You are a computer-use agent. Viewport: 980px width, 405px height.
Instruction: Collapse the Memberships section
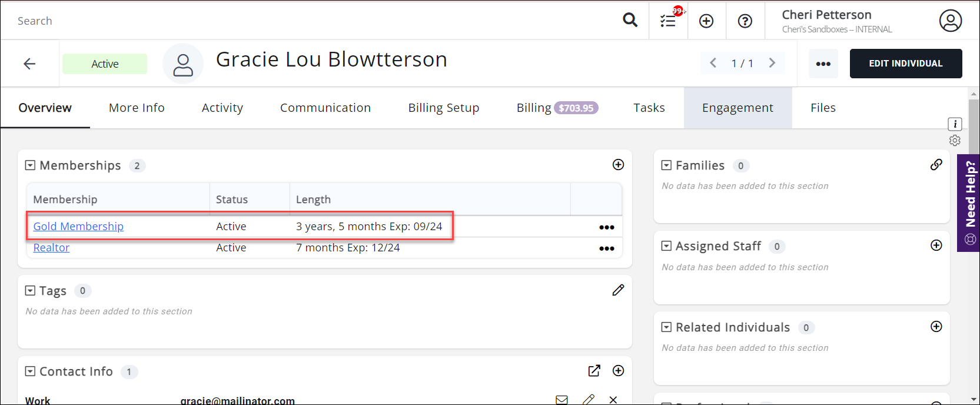pyautogui.click(x=31, y=165)
